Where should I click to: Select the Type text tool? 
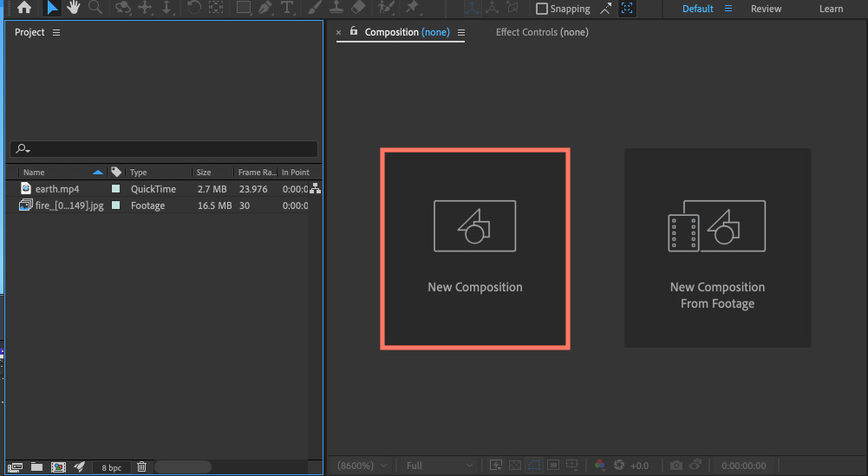(x=287, y=8)
